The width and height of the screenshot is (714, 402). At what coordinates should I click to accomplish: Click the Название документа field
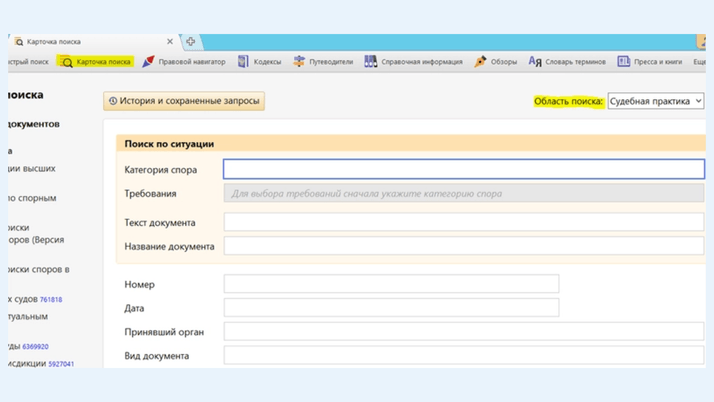point(463,246)
